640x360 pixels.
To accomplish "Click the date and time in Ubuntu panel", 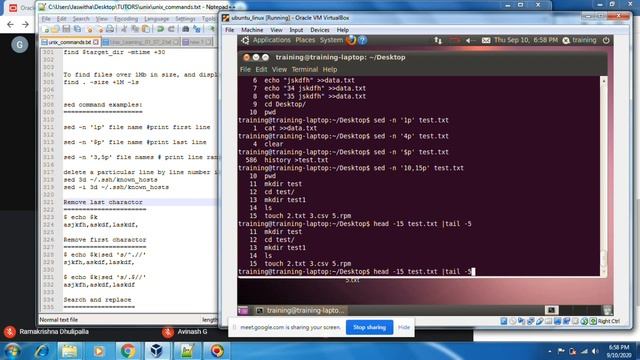I will (526, 40).
